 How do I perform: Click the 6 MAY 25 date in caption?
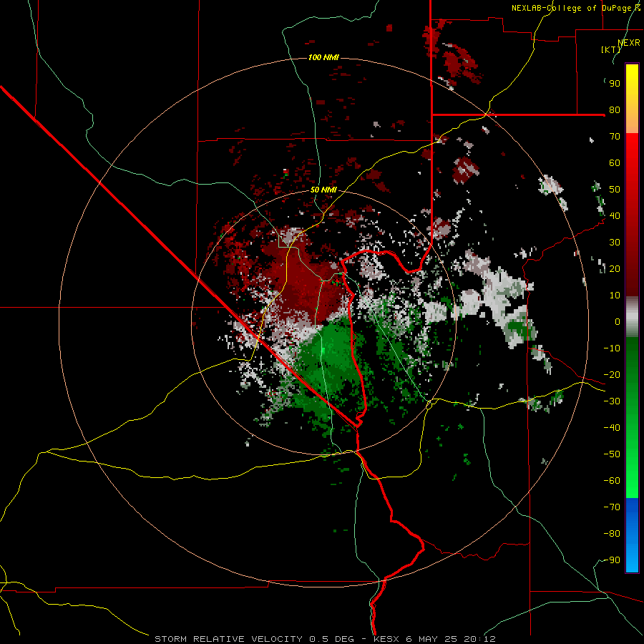coord(431,639)
